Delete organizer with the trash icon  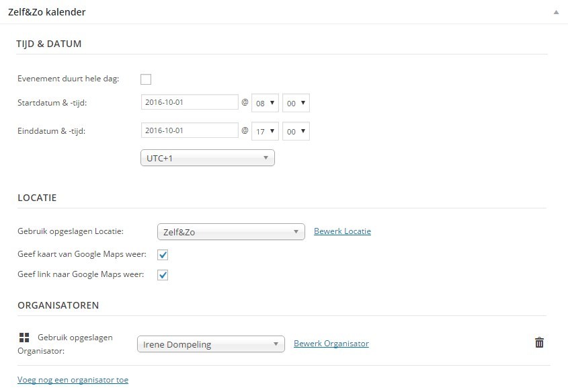click(x=539, y=342)
